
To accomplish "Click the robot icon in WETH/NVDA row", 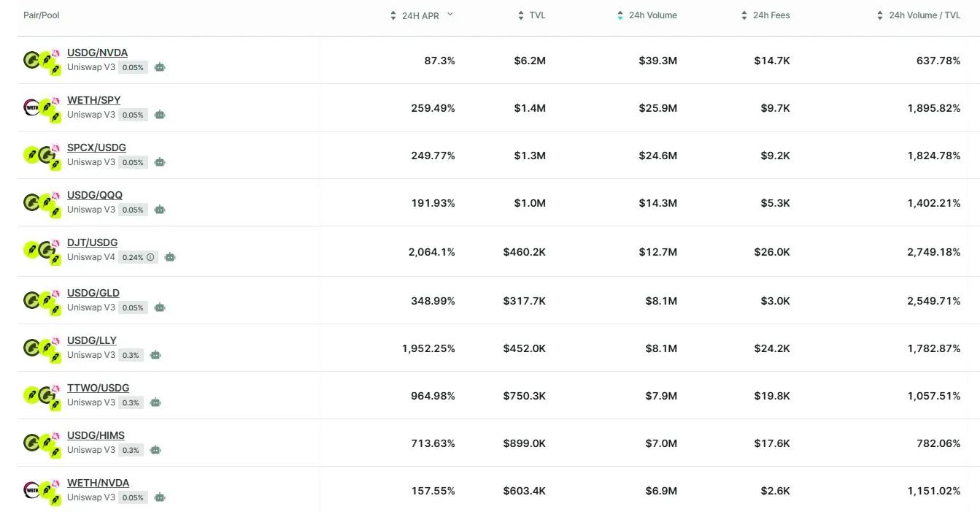I will click(x=160, y=497).
